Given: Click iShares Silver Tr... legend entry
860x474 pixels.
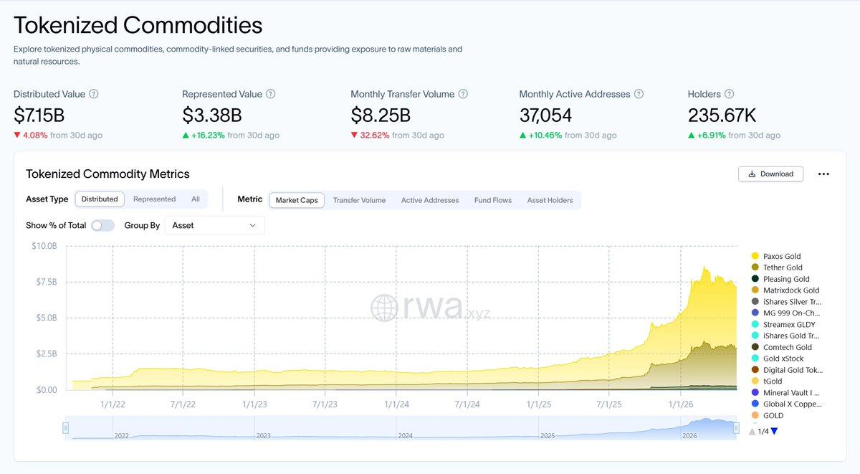Looking at the screenshot, I should point(787,302).
